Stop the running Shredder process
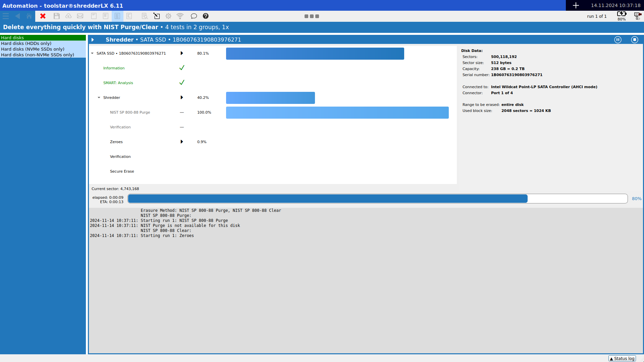Screen dimensions: 644x362 click(x=635, y=40)
